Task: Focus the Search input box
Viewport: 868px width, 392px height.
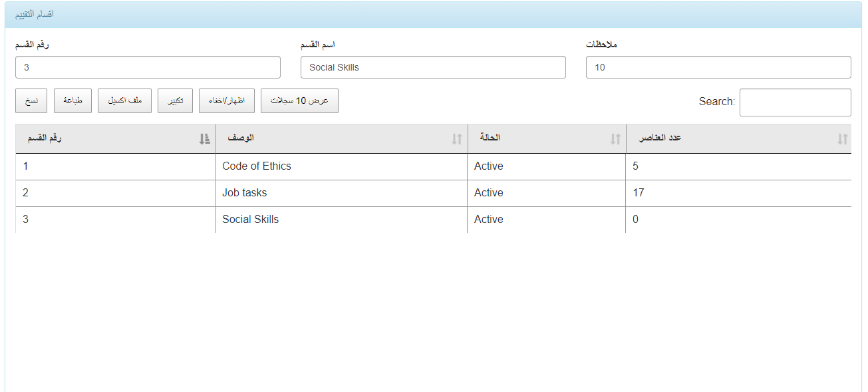Action: pos(795,102)
